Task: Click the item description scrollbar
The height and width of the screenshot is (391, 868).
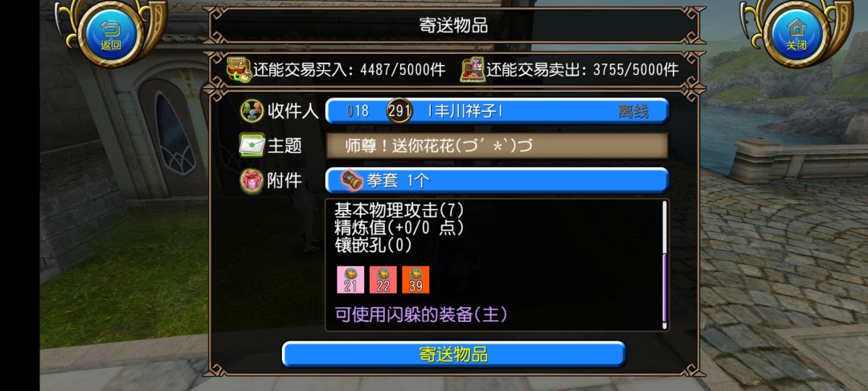Action: coord(665,265)
